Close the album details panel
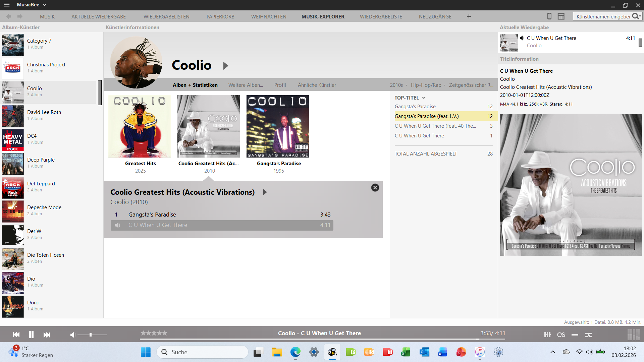The width and height of the screenshot is (644, 362). point(375,188)
